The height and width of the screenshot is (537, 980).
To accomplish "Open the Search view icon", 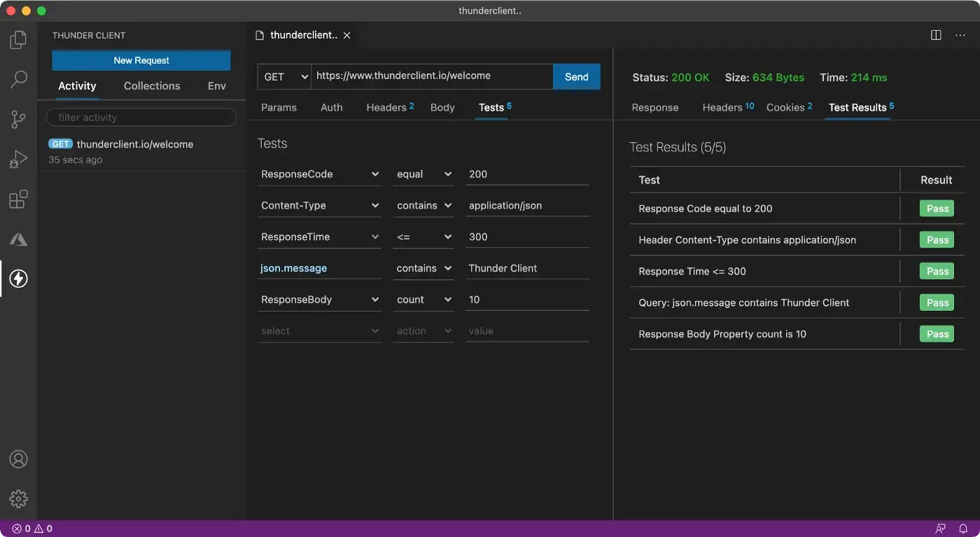I will click(x=18, y=79).
